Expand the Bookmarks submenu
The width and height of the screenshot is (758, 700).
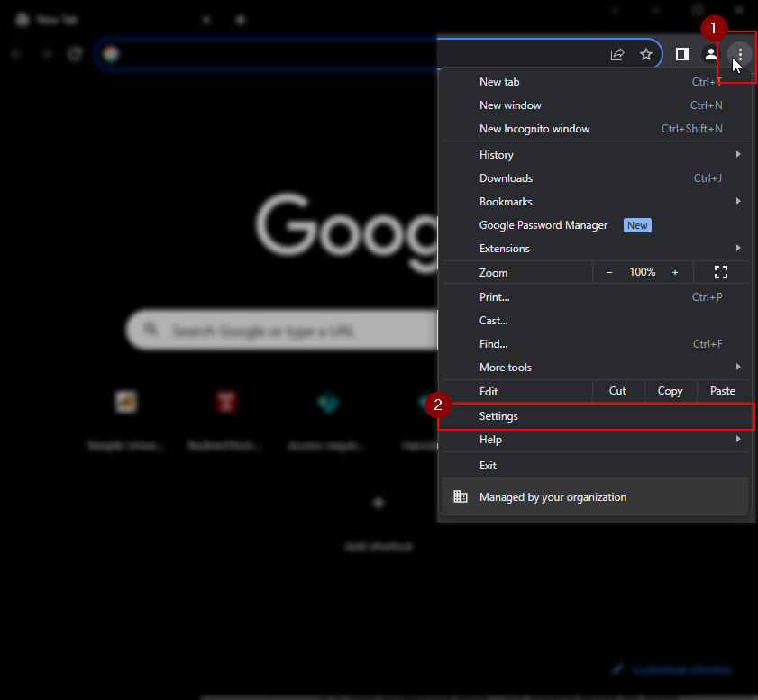point(595,202)
